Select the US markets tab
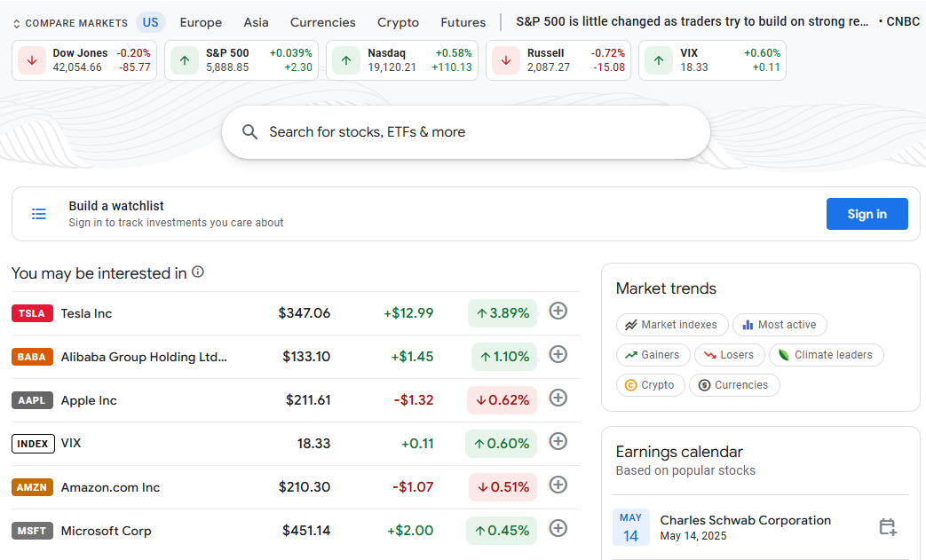The image size is (926, 560). 151,22
